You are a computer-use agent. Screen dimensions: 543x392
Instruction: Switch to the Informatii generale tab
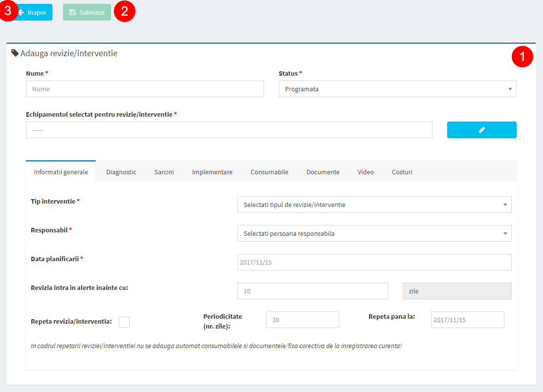coord(61,172)
